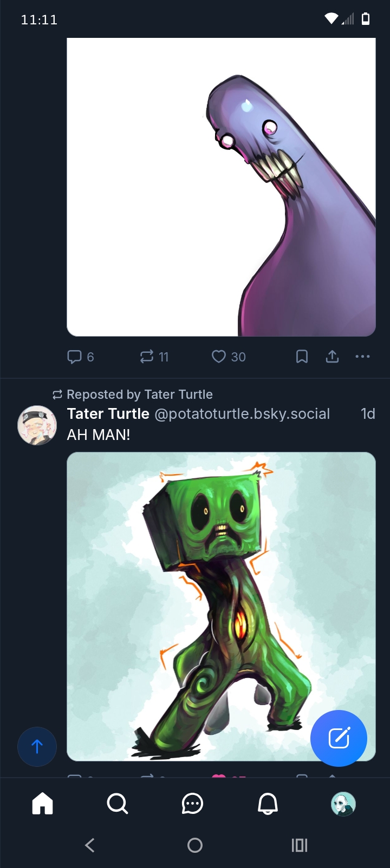
Task: Open the Chat messages tab
Action: click(192, 804)
